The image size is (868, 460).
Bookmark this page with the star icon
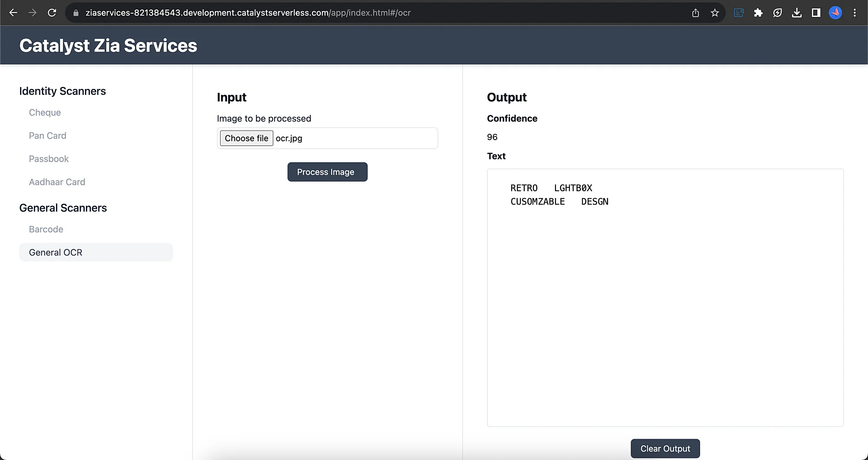715,13
